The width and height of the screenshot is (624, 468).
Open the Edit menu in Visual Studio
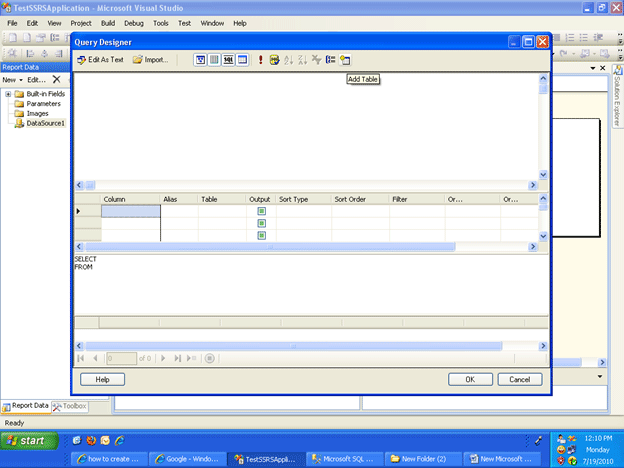(32, 23)
